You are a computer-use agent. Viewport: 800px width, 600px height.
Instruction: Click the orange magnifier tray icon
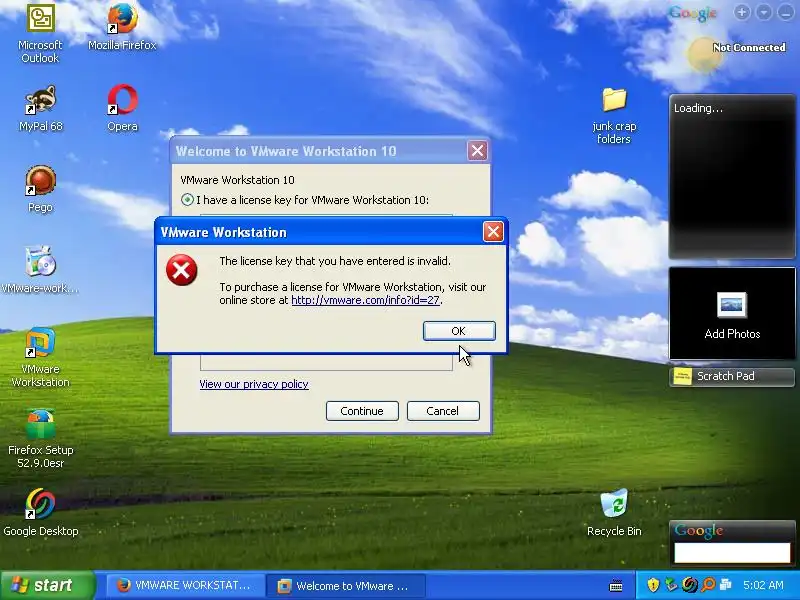click(708, 585)
